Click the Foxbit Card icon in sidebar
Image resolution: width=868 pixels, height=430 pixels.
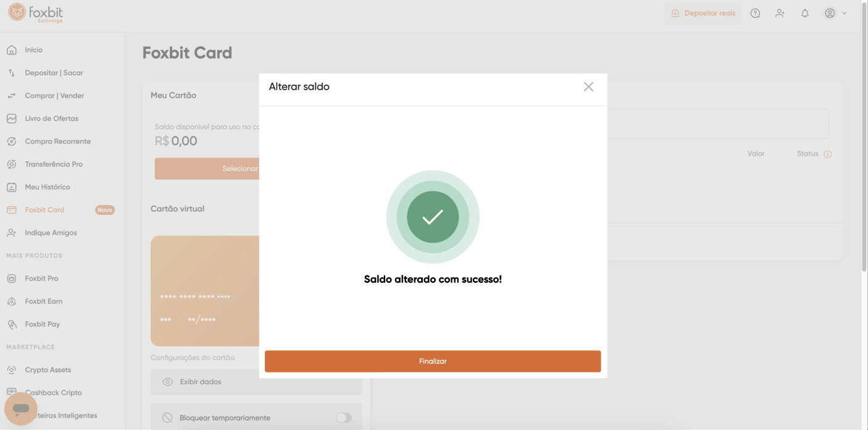[11, 210]
